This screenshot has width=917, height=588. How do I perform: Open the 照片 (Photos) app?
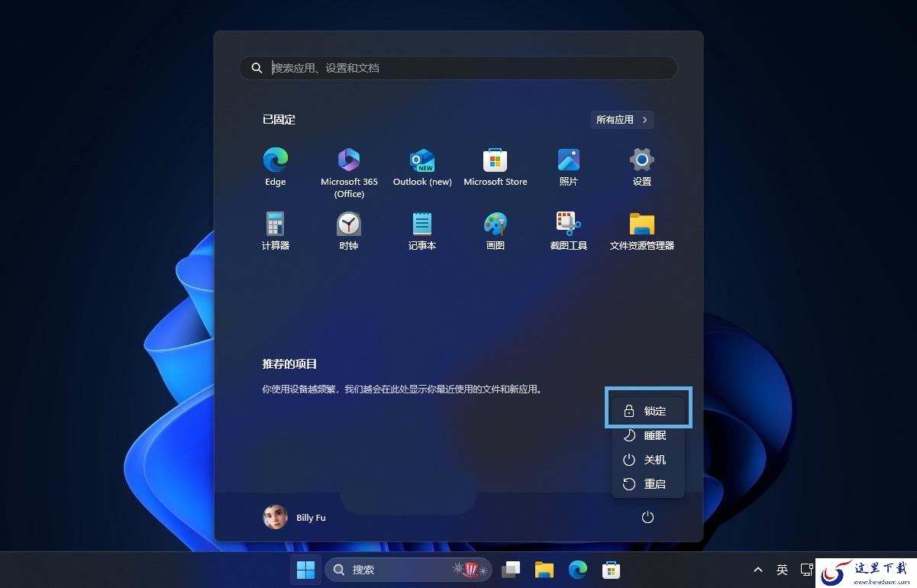569,167
